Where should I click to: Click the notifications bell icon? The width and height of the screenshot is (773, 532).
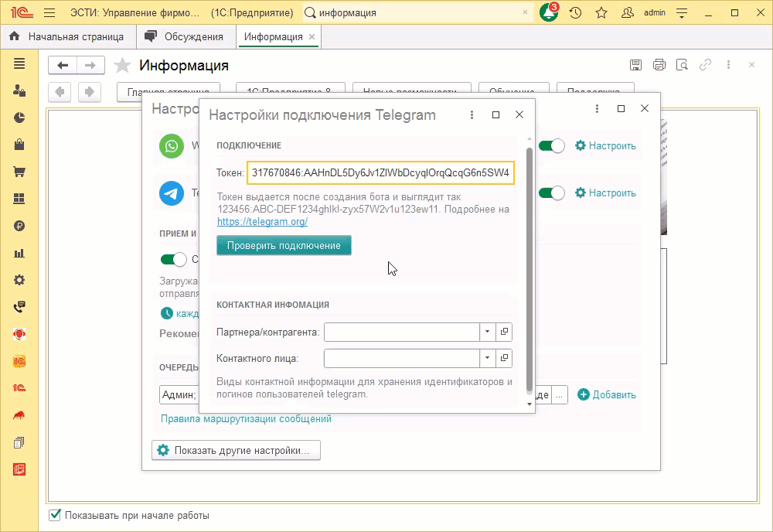(x=548, y=13)
